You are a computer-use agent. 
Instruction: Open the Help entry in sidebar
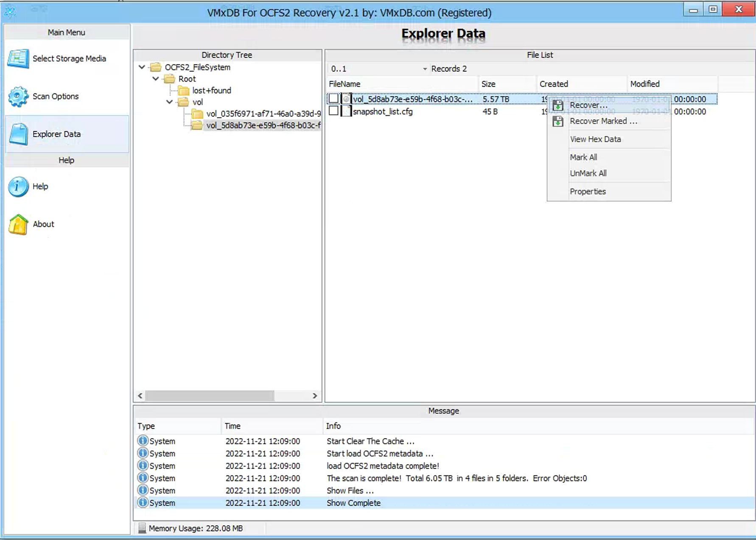click(x=67, y=186)
